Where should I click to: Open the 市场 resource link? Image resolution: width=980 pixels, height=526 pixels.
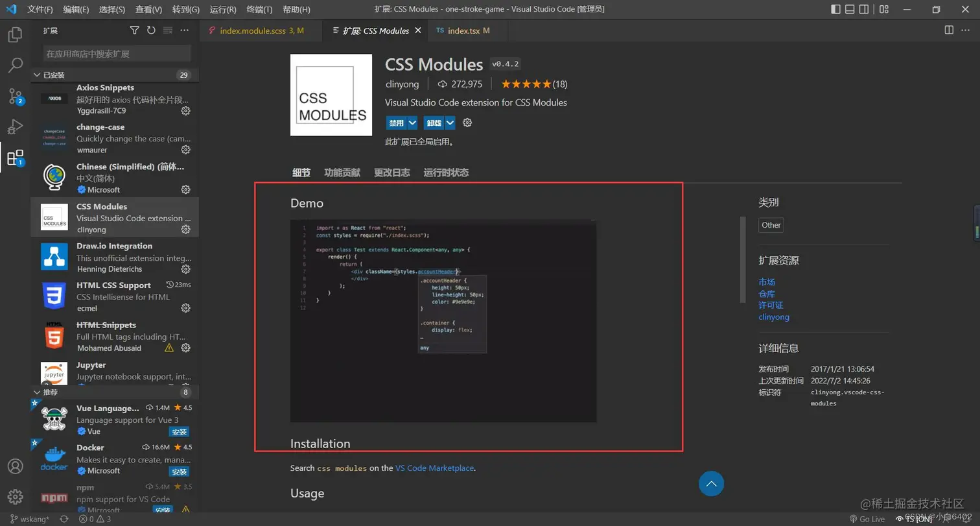coord(767,282)
